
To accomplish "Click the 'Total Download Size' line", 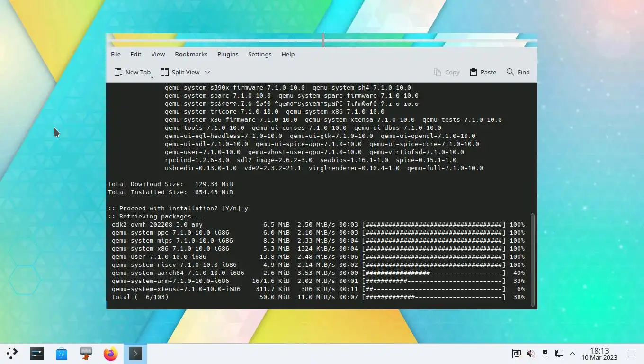I will (x=170, y=184).
